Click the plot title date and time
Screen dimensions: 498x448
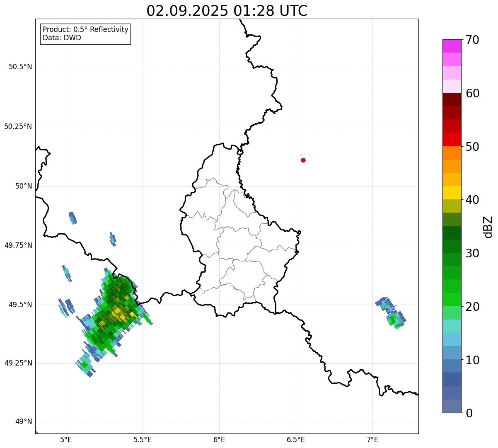pos(227,11)
